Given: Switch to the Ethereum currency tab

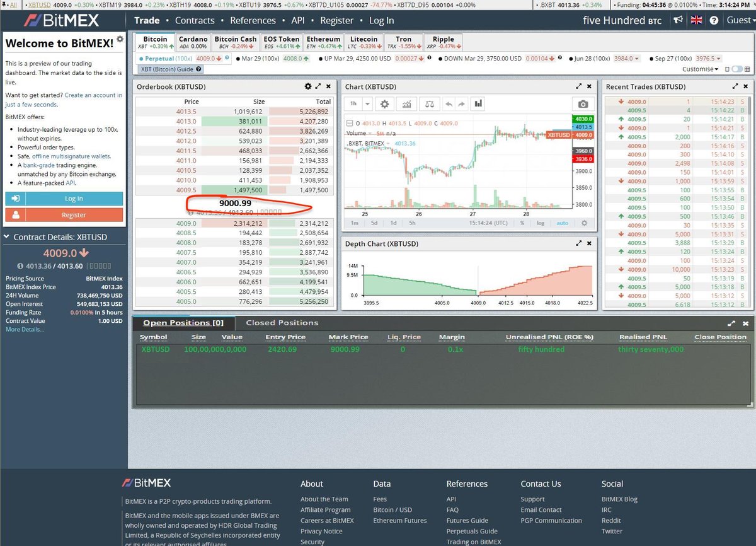Looking at the screenshot, I should tap(323, 42).
